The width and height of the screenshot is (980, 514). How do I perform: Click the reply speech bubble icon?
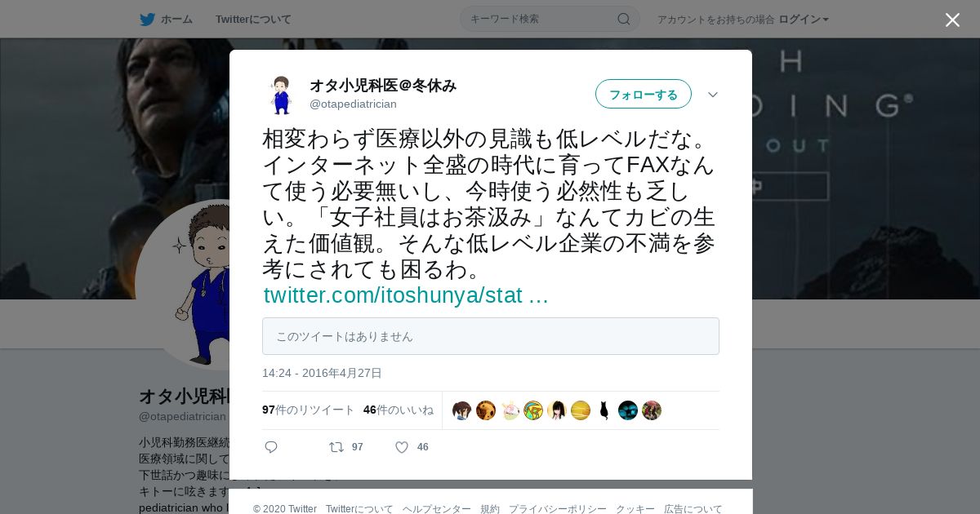coord(271,447)
